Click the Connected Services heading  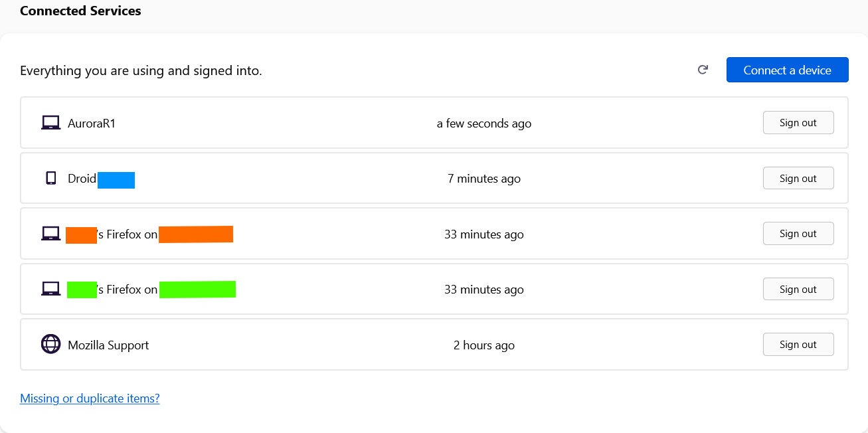pyautogui.click(x=80, y=11)
